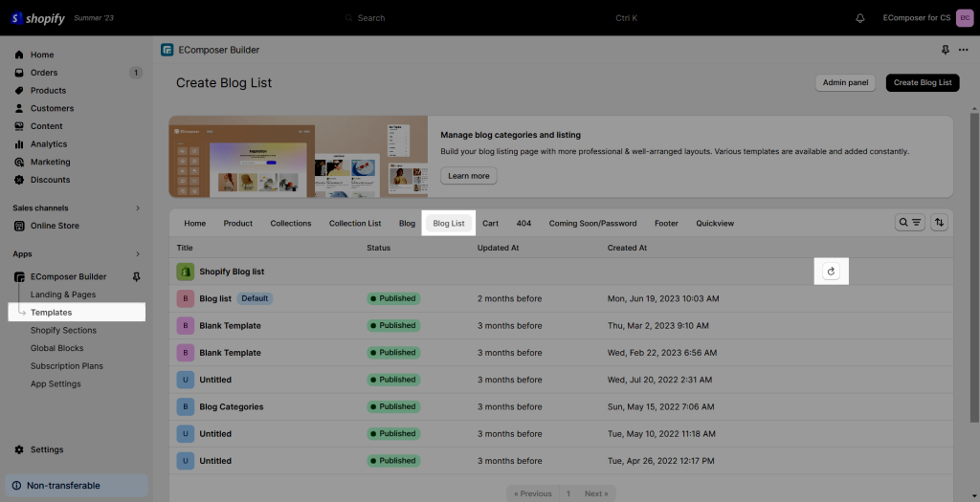
Task: Click the Blog list Default row avatar
Action: (x=185, y=298)
